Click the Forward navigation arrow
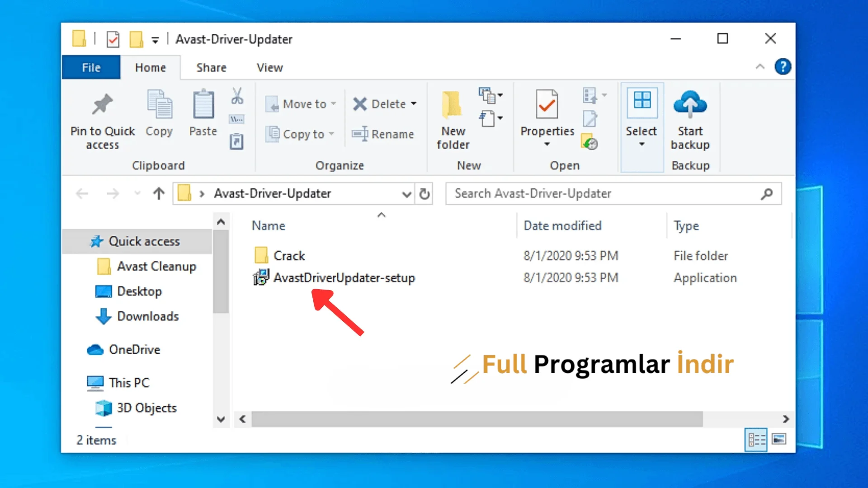 pos(113,194)
